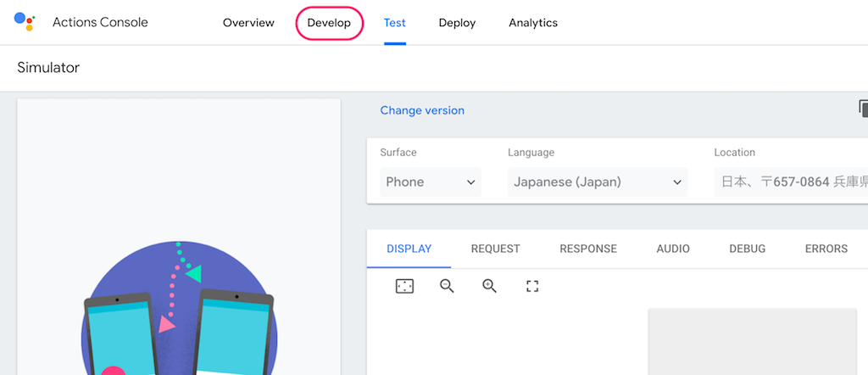Image resolution: width=868 pixels, height=375 pixels.
Task: Open the Surface dropdown showing Phone
Action: point(431,182)
